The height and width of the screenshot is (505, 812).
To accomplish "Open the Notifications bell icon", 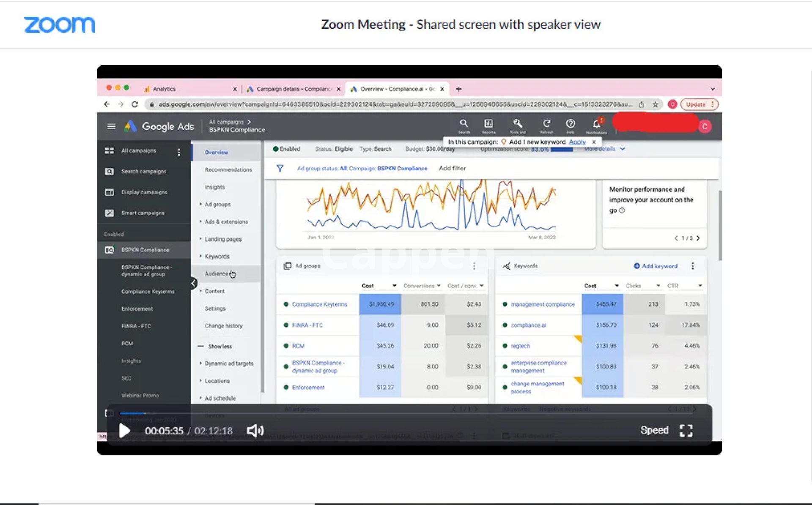I will (x=596, y=124).
